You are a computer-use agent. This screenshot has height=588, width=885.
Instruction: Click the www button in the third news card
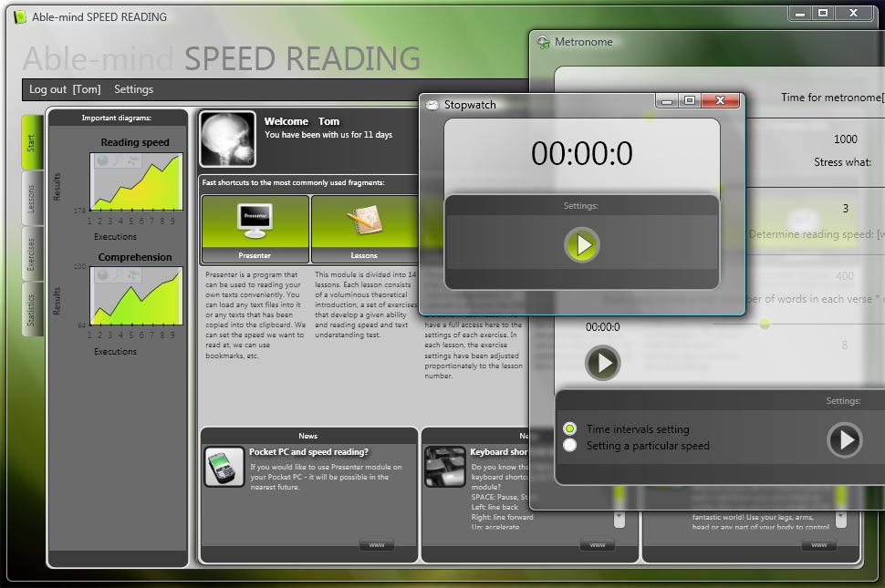coord(819,545)
